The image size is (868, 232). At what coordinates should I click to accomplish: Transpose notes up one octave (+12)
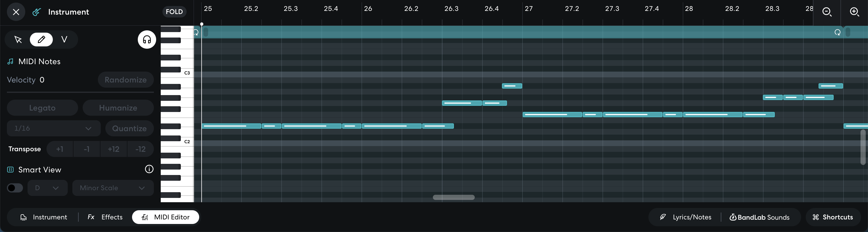pyautogui.click(x=114, y=149)
